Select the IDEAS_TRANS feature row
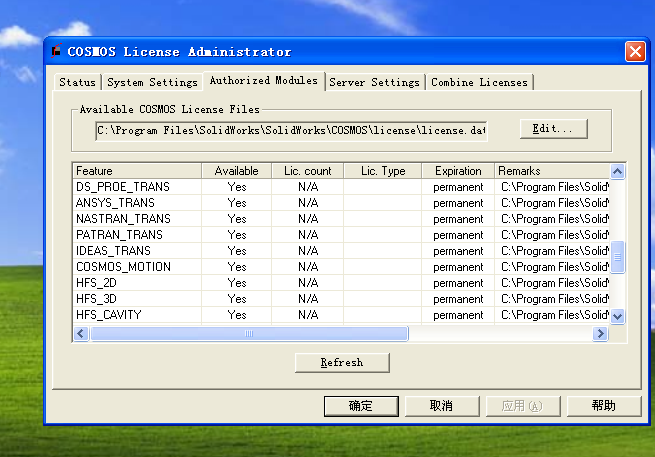 [341, 251]
